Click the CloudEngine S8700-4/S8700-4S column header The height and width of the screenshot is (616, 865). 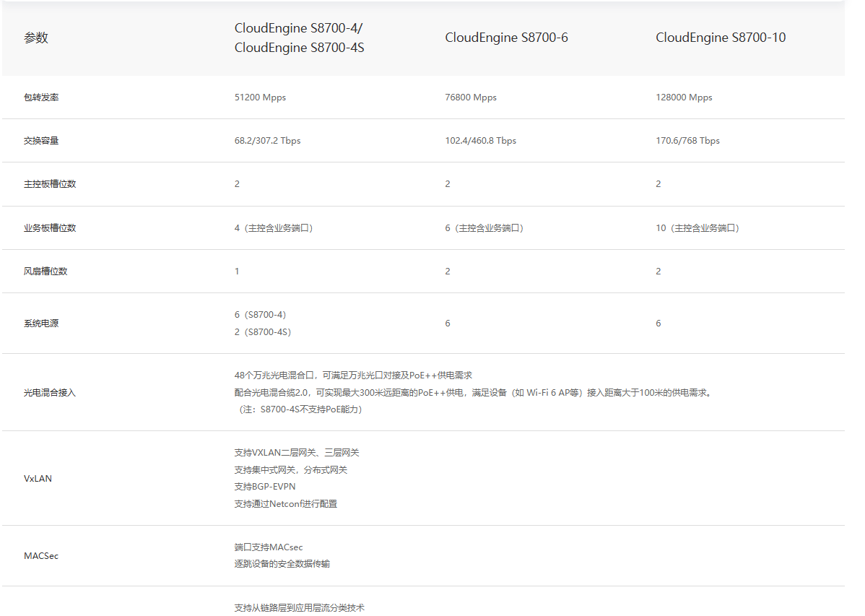(299, 38)
